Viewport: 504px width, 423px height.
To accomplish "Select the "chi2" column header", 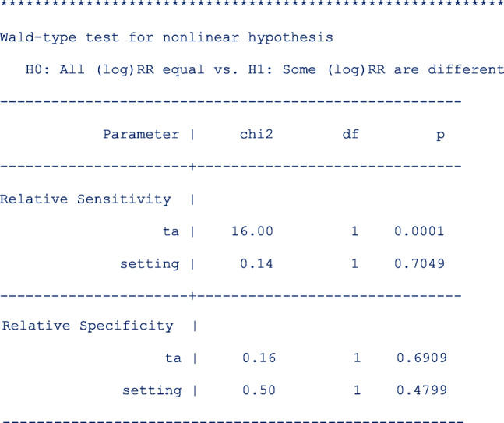I will pyautogui.click(x=256, y=134).
